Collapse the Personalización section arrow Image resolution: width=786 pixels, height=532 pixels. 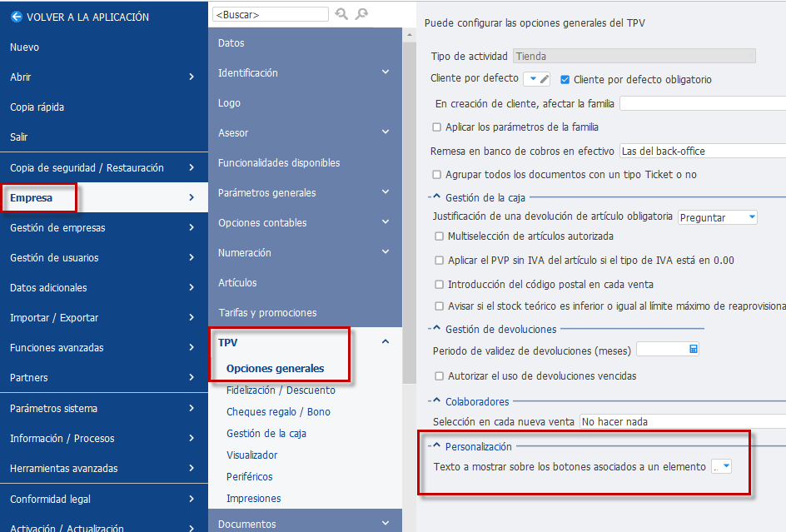click(x=436, y=445)
